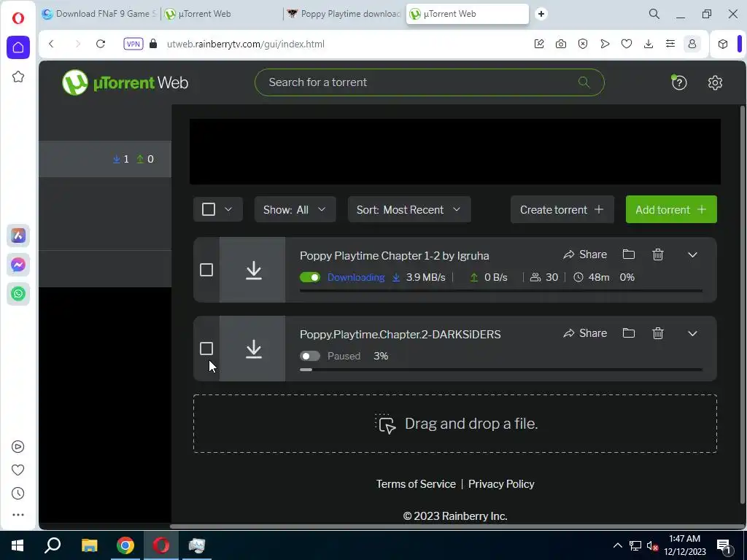Switch to Poppy Playtime download tab
This screenshot has height=560, width=747.
345,14
